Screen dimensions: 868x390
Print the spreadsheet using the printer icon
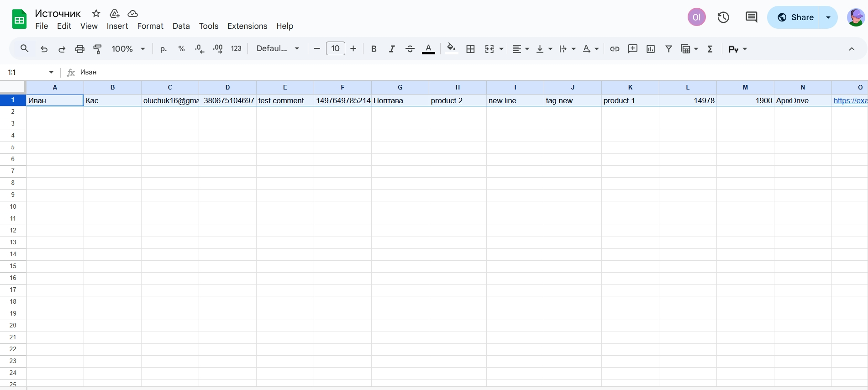(x=80, y=49)
